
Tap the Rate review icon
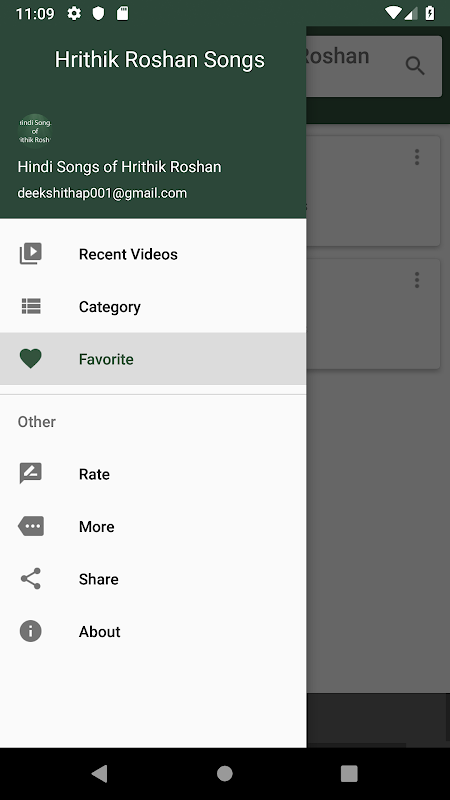[31, 473]
